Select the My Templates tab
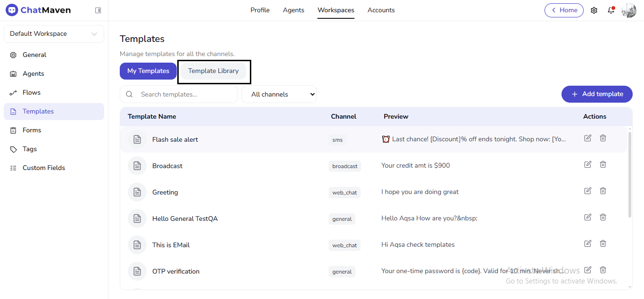 pos(148,71)
